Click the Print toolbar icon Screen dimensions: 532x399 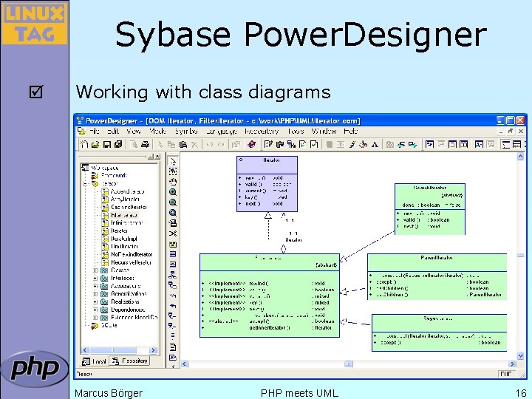pos(145,145)
